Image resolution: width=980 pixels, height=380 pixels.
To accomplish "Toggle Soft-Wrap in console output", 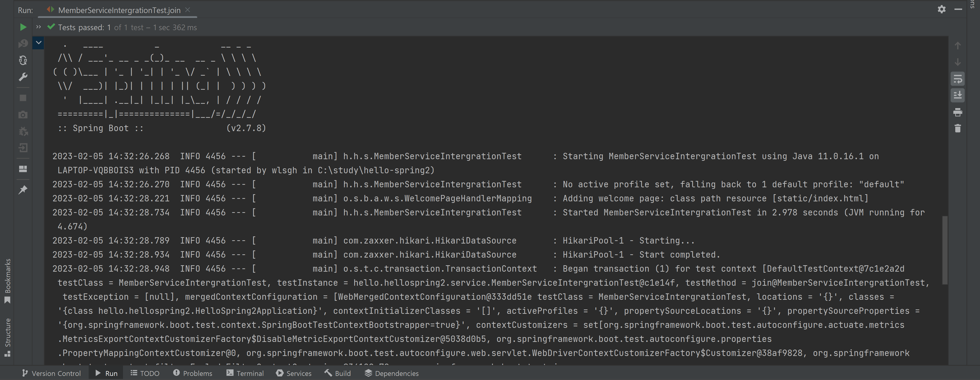I will 958,79.
